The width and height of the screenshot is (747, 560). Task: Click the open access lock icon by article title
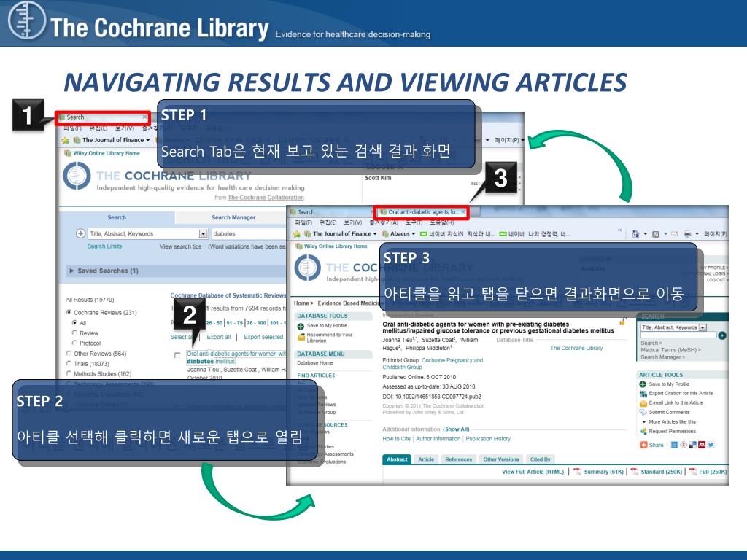pyautogui.click(x=622, y=322)
